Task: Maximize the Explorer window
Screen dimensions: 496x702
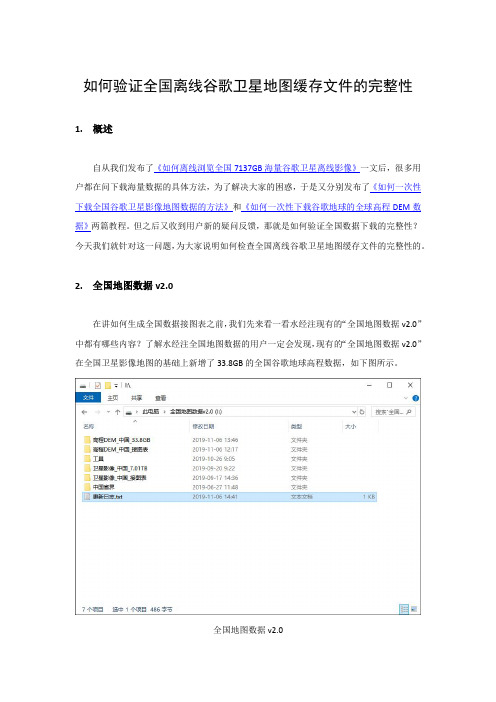Action: coord(389,385)
